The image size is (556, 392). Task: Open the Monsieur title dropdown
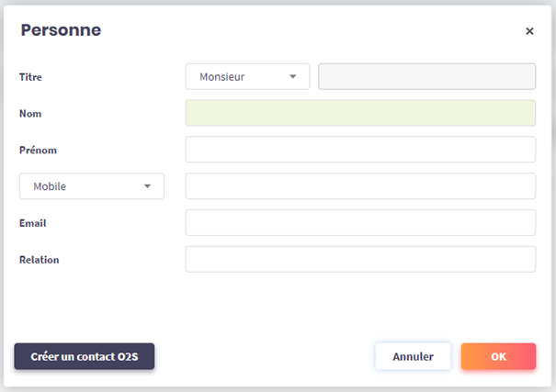click(246, 77)
